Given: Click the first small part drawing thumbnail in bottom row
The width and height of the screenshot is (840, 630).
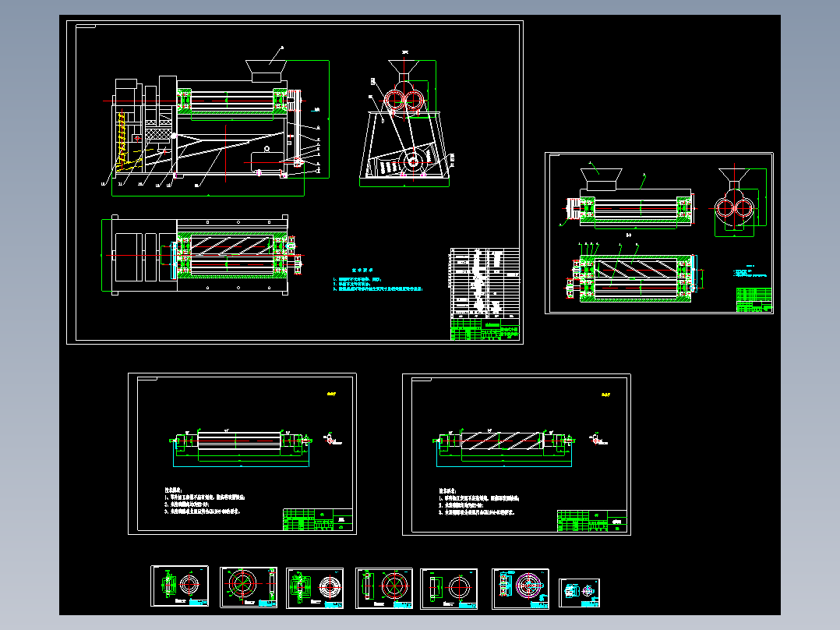Looking at the screenshot, I should (179, 586).
